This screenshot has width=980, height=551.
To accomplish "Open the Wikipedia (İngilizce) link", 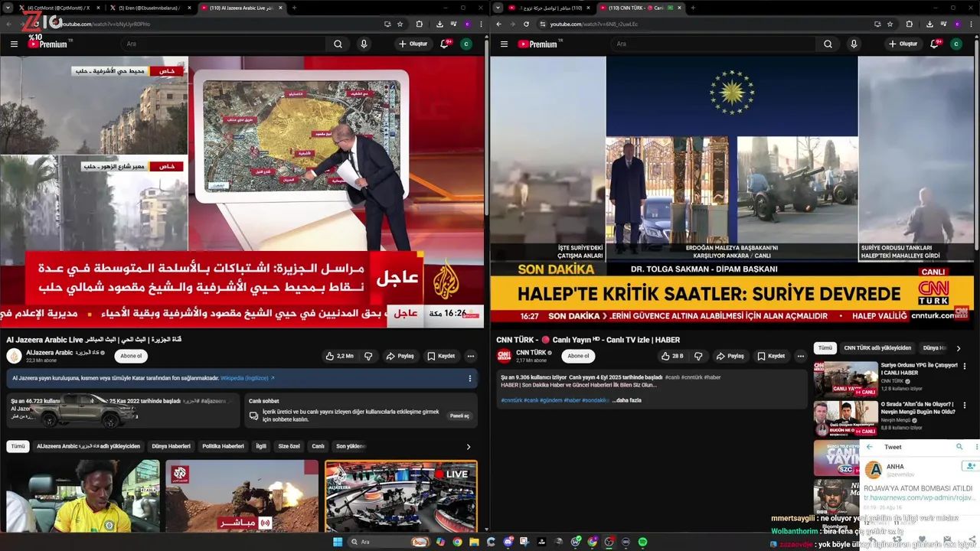I will click(247, 378).
